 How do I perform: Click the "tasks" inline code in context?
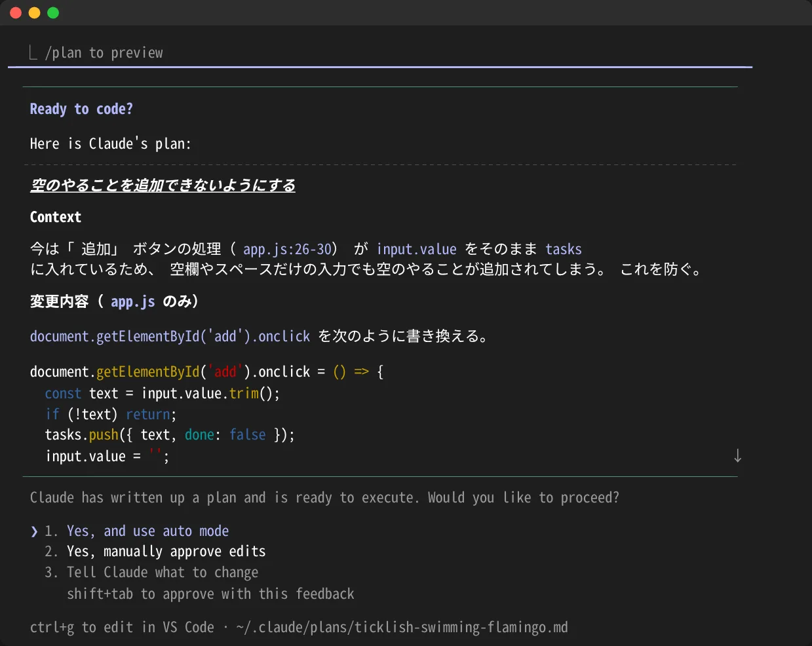(564, 249)
